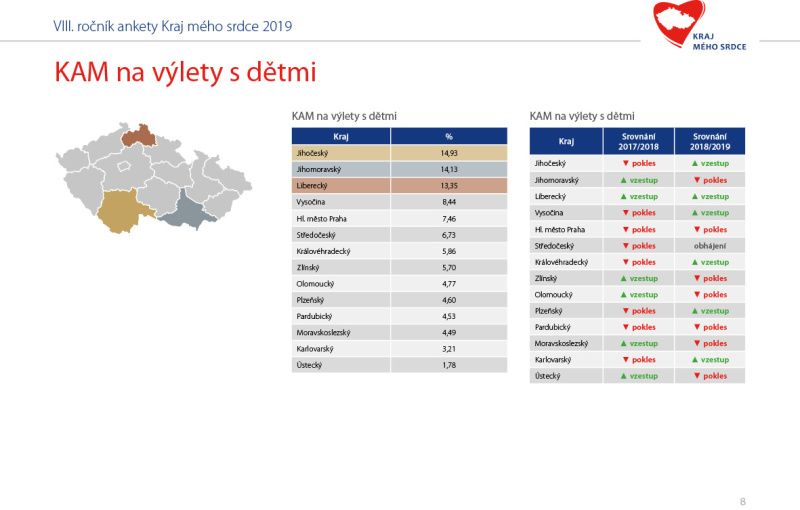Click the red pokles arrow for Ústecký 2018/2019
The width and height of the screenshot is (800, 510).
[696, 376]
